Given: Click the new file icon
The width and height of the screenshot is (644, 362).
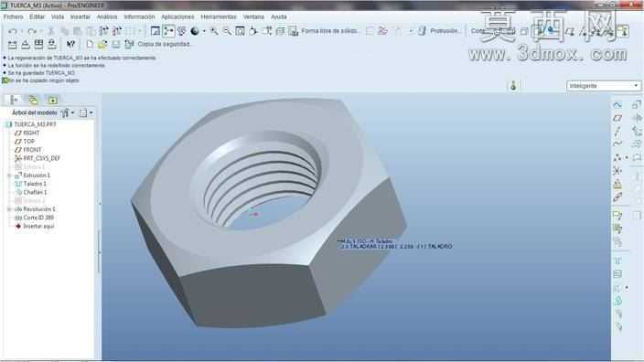Looking at the screenshot, I should 90,44.
